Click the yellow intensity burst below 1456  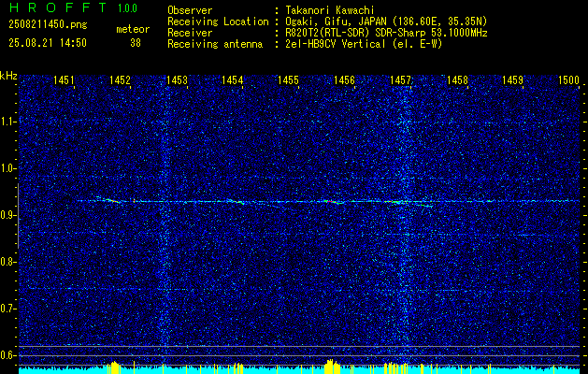332,367
